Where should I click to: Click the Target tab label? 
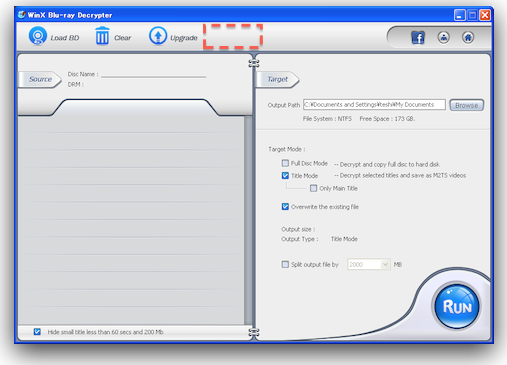(x=277, y=79)
